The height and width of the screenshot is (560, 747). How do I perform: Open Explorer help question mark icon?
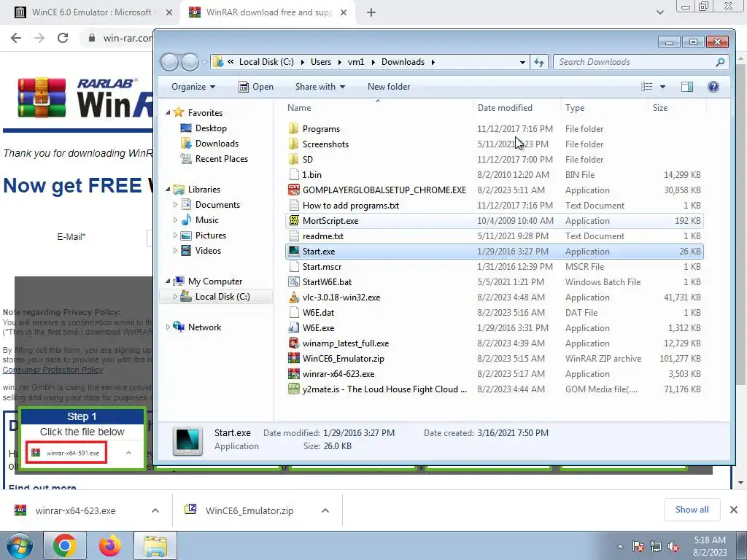point(713,87)
